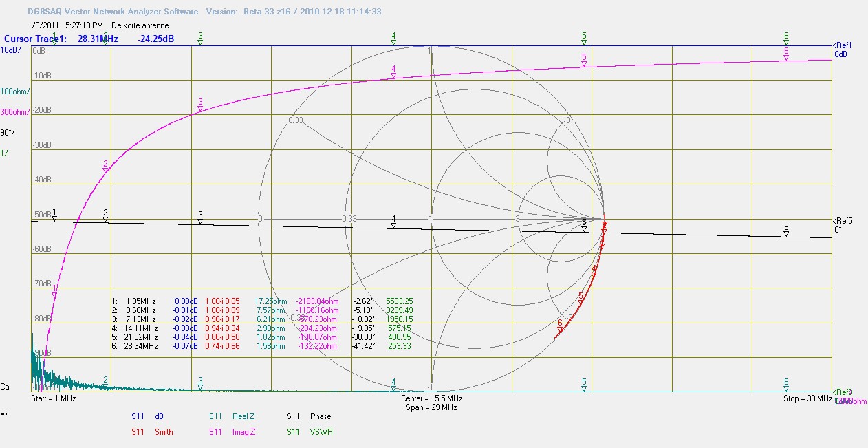Select magenta marker 6 on Imag Z trace
The height and width of the screenshot is (448, 868).
[x=786, y=54]
